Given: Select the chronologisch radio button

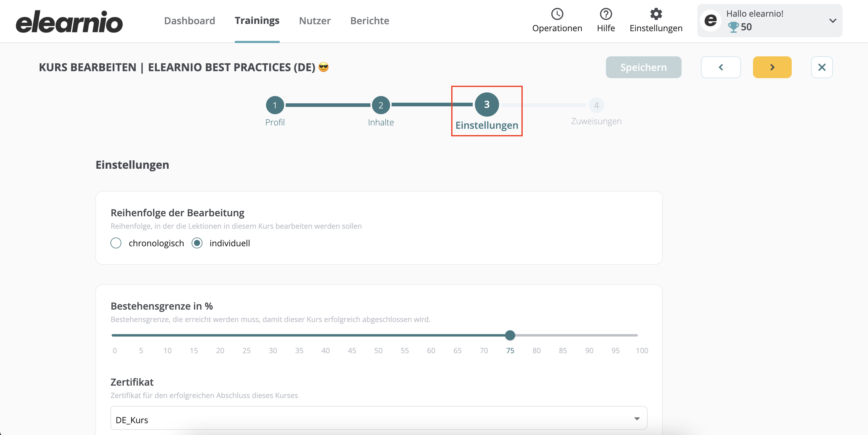Looking at the screenshot, I should click(116, 243).
